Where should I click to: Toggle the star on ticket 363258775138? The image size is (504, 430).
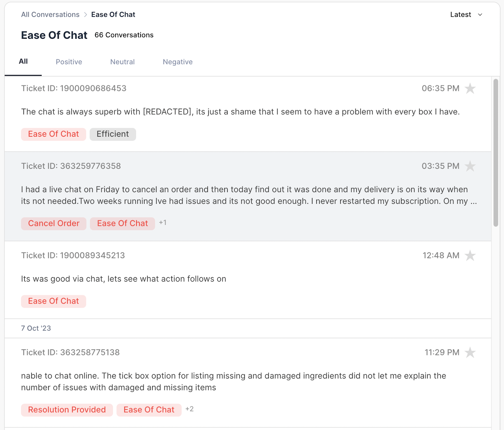[471, 353]
